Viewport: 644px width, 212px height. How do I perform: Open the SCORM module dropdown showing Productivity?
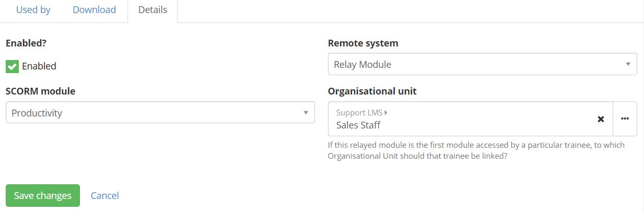[157, 113]
